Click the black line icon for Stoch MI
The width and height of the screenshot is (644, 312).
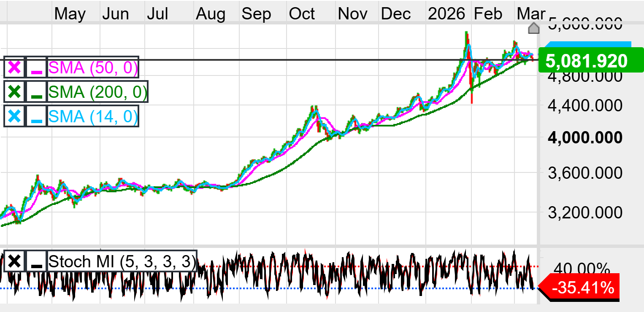pos(37,261)
